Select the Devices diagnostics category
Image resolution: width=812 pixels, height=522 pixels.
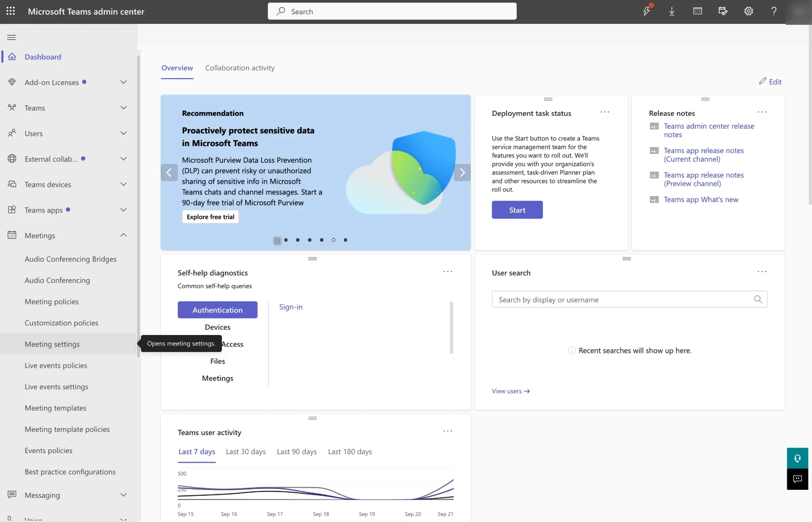[x=218, y=327]
